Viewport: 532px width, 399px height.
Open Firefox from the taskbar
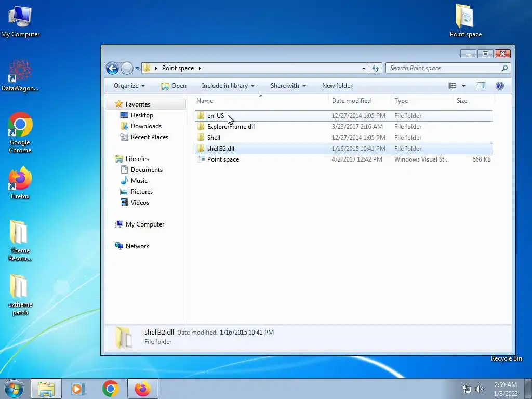point(143,389)
